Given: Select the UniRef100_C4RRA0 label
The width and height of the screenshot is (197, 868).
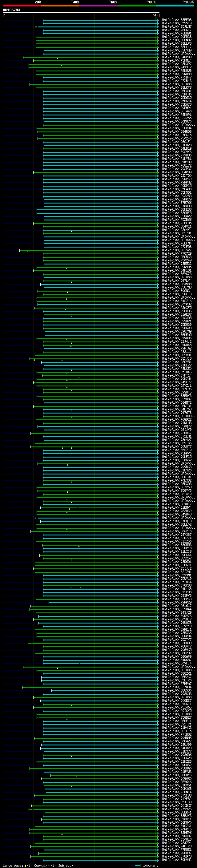Looking at the screenshot, I should [176, 57].
